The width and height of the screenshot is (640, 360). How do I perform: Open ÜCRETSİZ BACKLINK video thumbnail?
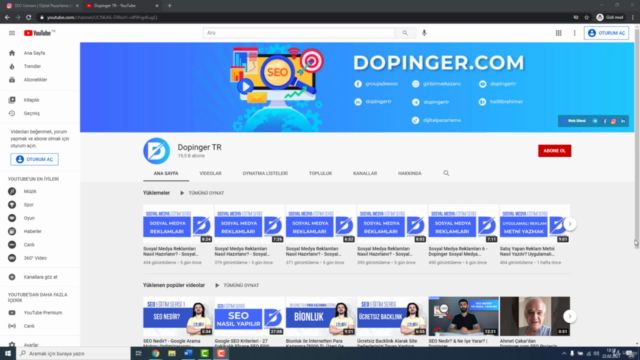coord(392,316)
